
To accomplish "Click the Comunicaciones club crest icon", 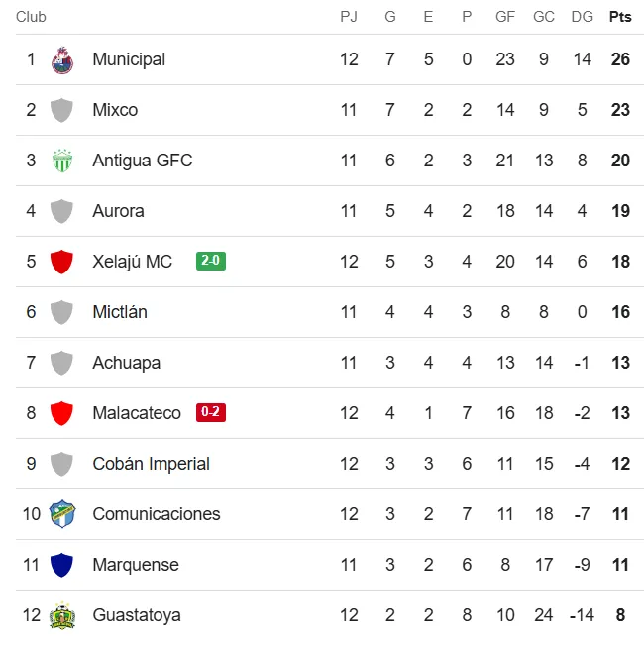I will 62,514.
